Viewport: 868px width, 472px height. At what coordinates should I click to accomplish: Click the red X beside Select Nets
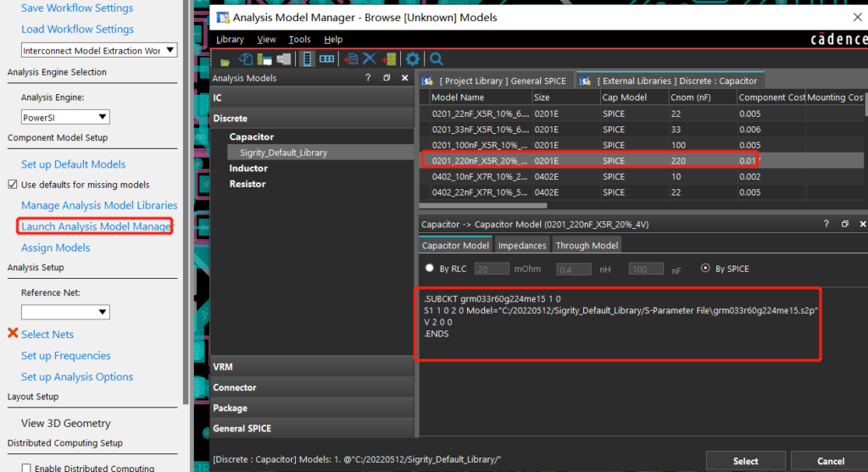pyautogui.click(x=13, y=334)
